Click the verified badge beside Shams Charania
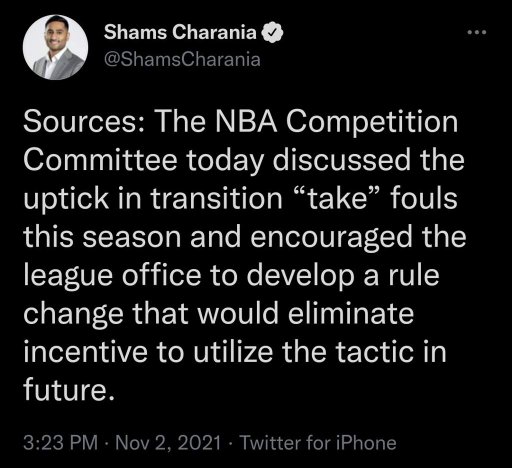 (x=272, y=32)
